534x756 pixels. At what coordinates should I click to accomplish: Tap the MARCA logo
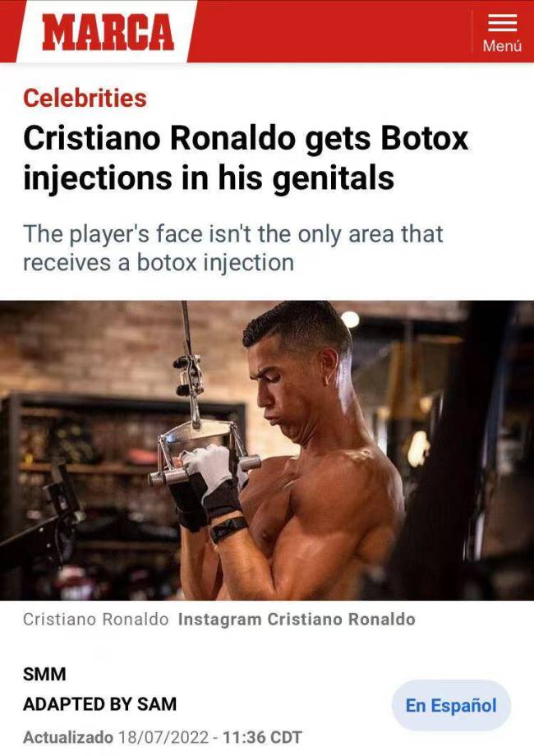[x=108, y=32]
